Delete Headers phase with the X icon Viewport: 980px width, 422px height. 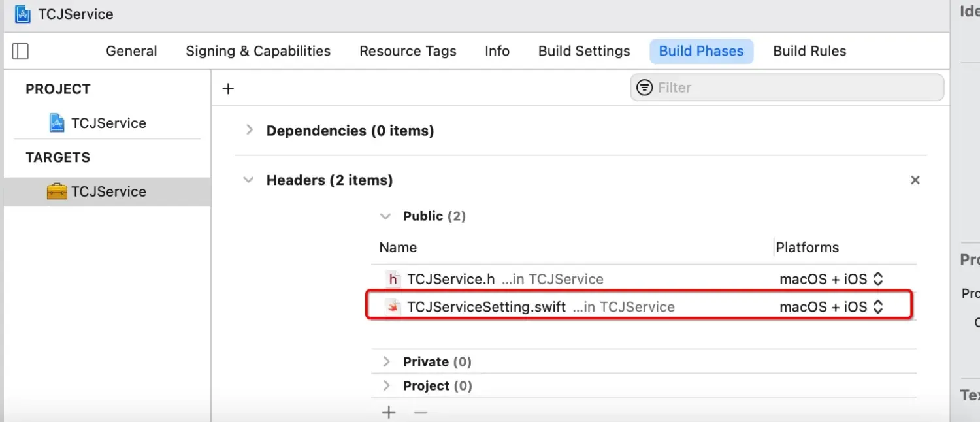click(915, 180)
